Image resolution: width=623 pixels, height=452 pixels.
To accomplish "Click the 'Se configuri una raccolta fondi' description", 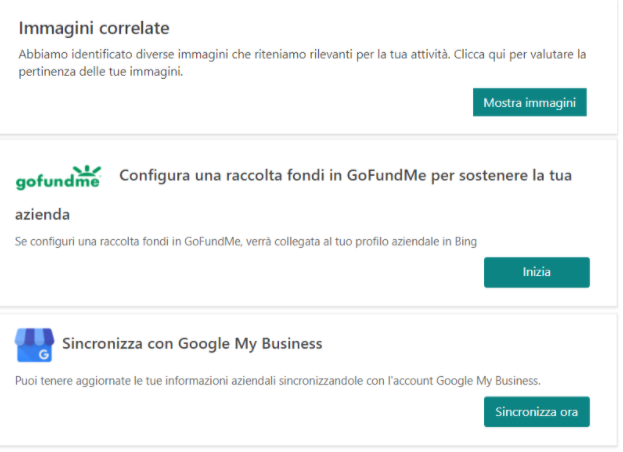I will pyautogui.click(x=246, y=241).
